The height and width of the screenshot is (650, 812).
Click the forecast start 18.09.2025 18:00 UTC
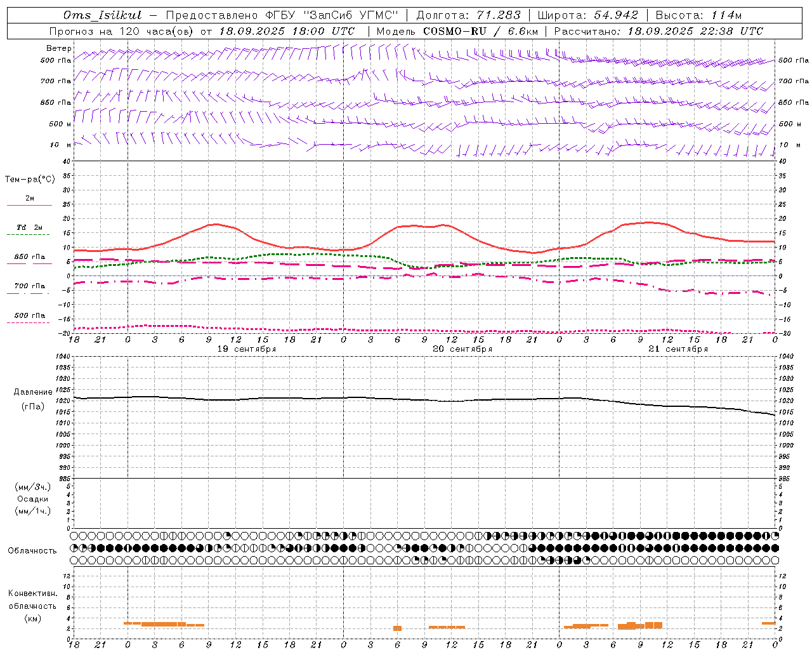(287, 31)
